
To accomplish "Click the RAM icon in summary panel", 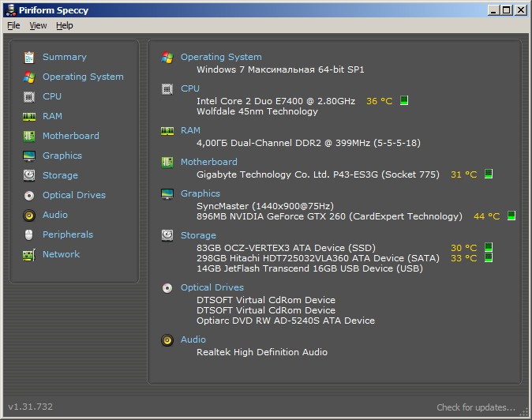I will (167, 131).
